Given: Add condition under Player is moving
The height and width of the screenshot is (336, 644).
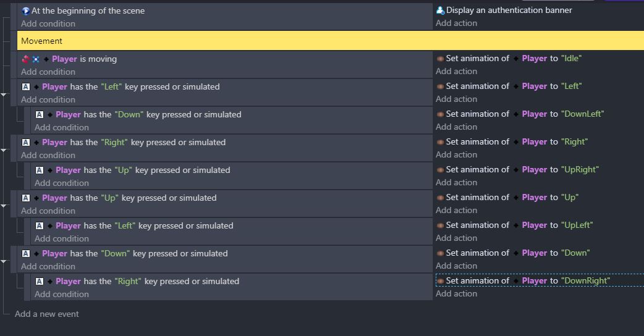Looking at the screenshot, I should (x=48, y=72).
